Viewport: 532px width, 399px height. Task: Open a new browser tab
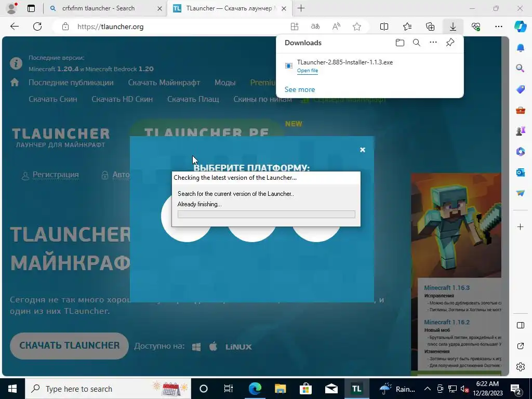(x=301, y=8)
